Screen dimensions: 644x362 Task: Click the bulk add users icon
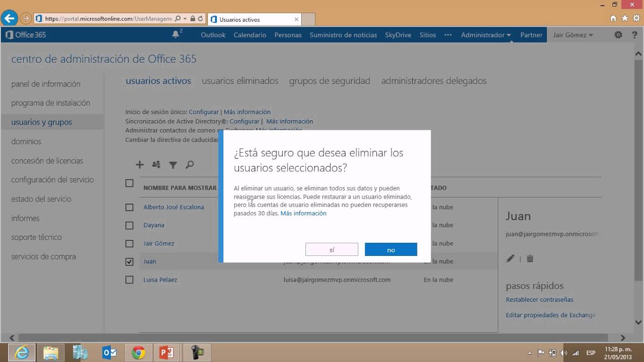pyautogui.click(x=156, y=164)
